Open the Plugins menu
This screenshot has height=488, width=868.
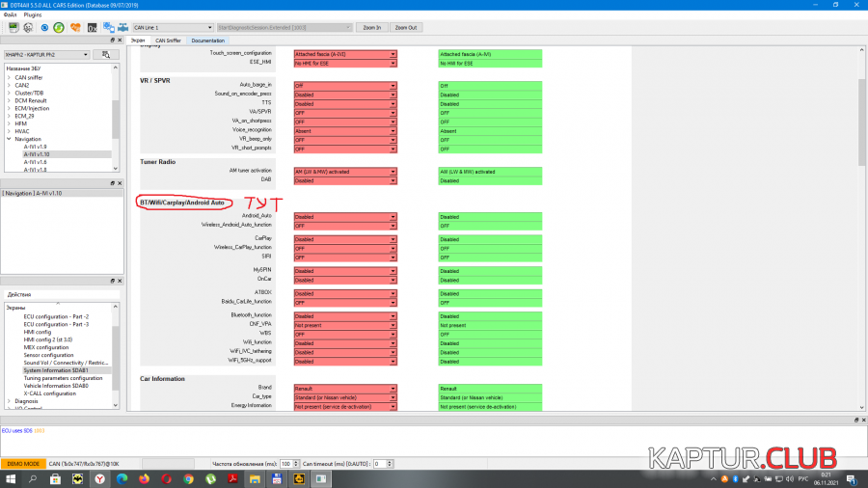coord(33,15)
